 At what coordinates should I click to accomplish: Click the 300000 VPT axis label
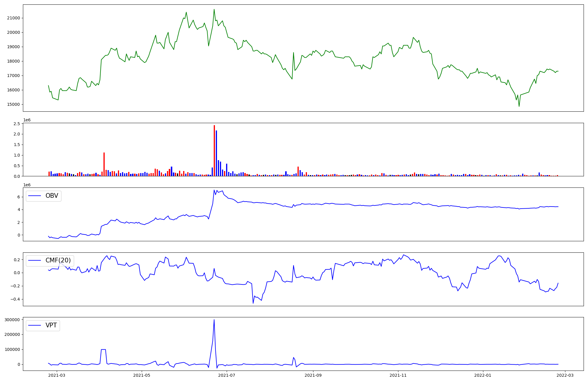tap(12, 320)
